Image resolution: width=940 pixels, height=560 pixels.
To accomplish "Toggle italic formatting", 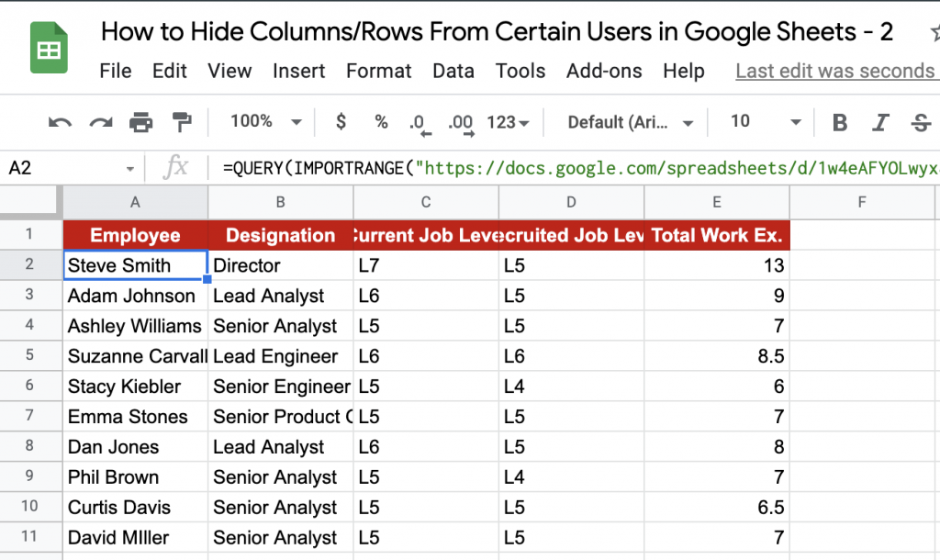I will pyautogui.click(x=880, y=122).
